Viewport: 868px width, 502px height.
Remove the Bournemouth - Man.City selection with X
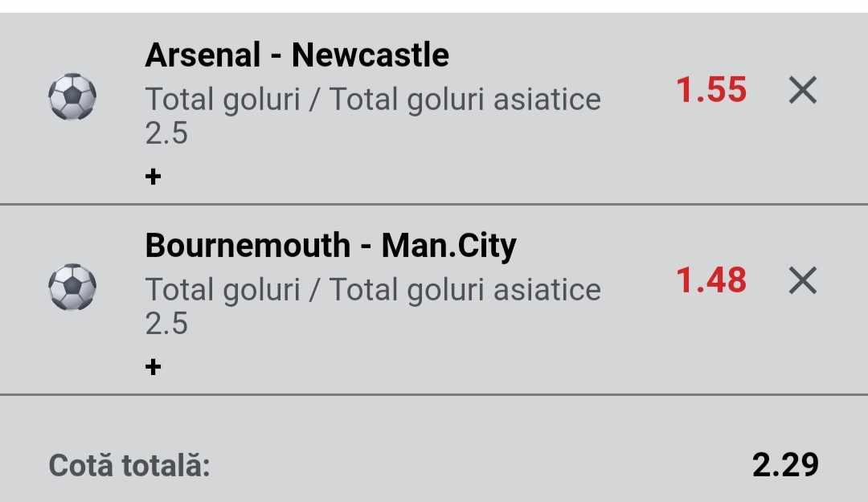pos(802,280)
